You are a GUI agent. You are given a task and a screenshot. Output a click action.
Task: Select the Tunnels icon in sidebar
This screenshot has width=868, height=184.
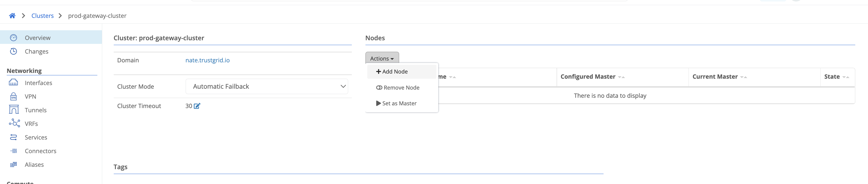tap(13, 110)
